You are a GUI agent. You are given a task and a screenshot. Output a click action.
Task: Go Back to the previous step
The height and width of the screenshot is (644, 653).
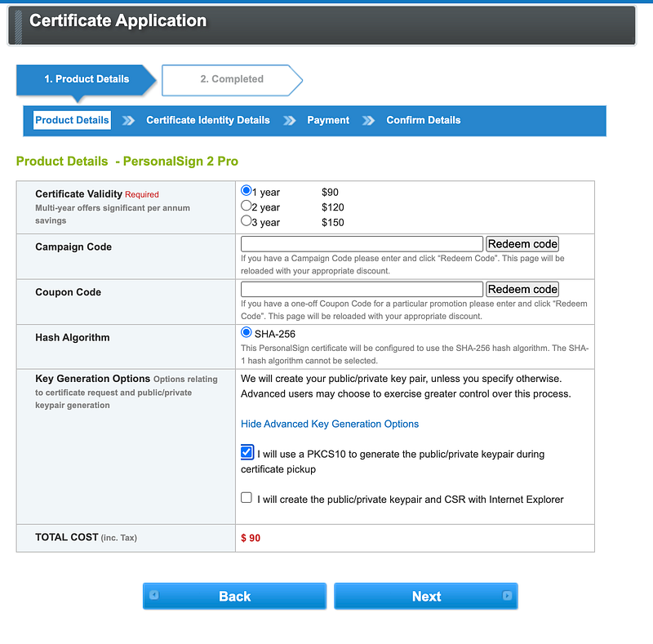(x=234, y=596)
